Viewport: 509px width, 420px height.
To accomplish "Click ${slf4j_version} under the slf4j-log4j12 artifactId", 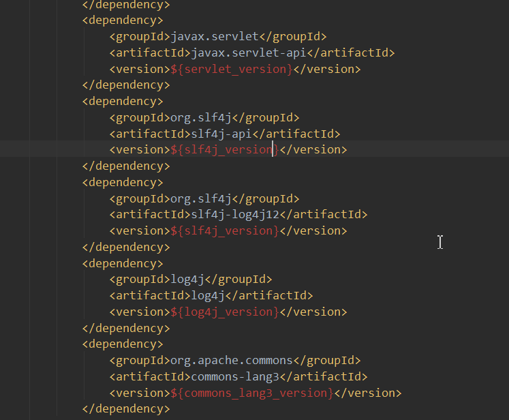I will (x=225, y=230).
